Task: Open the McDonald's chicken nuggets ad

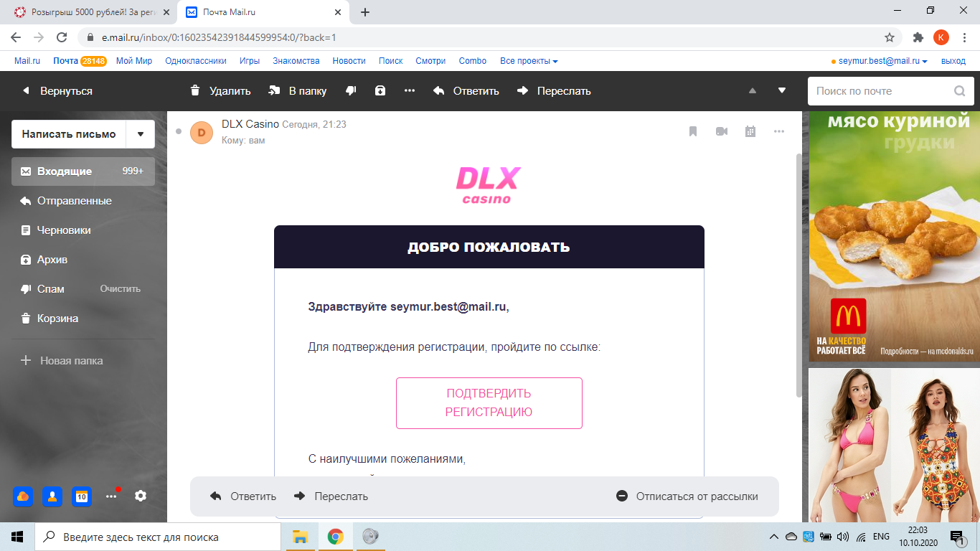Action: point(894,237)
